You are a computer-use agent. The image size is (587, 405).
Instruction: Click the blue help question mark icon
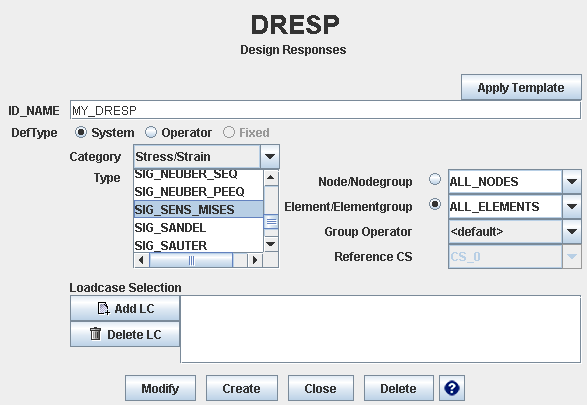452,388
